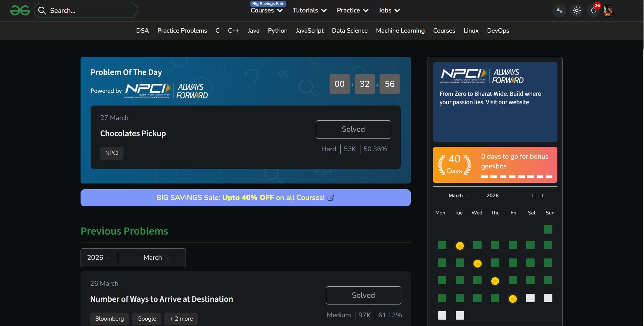644x326 pixels.
Task: Open the language translate icon
Action: coord(559,10)
